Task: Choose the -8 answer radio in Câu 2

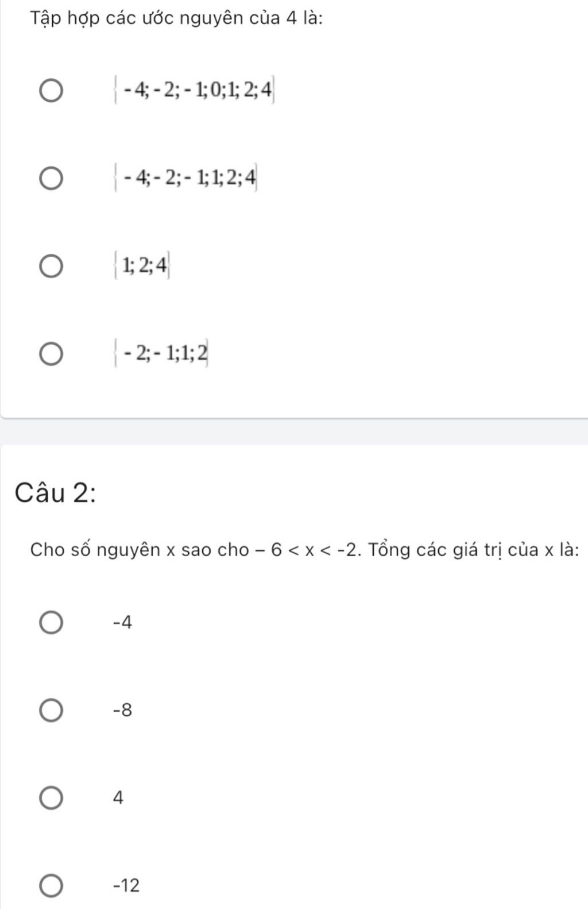Action: 51,711
